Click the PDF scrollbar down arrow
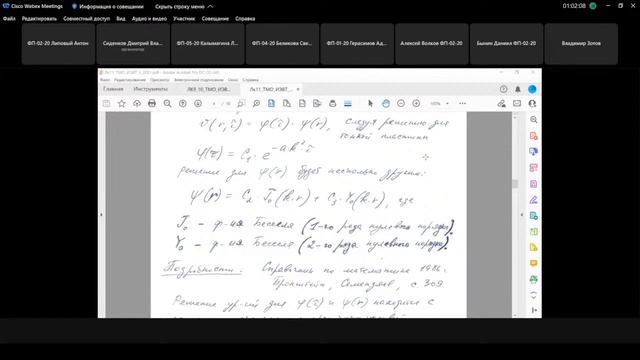Screen dimensions: 640x360 point(515,315)
